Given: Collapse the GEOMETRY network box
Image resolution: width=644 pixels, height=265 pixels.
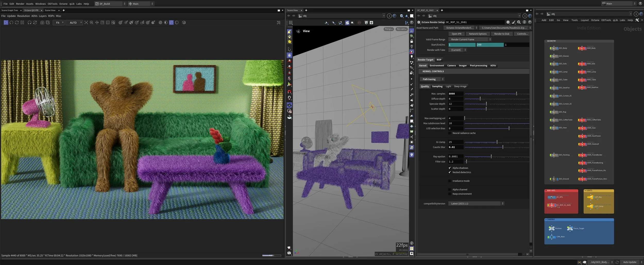Looking at the screenshot, I should tap(546, 41).
